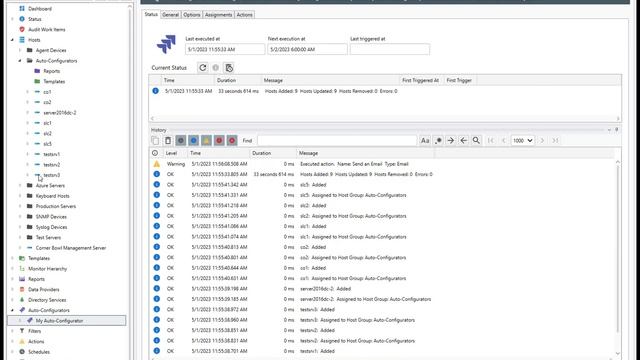Screen dimensions: 640x360
Task: Open the status history clock icon
Action: coord(229,68)
